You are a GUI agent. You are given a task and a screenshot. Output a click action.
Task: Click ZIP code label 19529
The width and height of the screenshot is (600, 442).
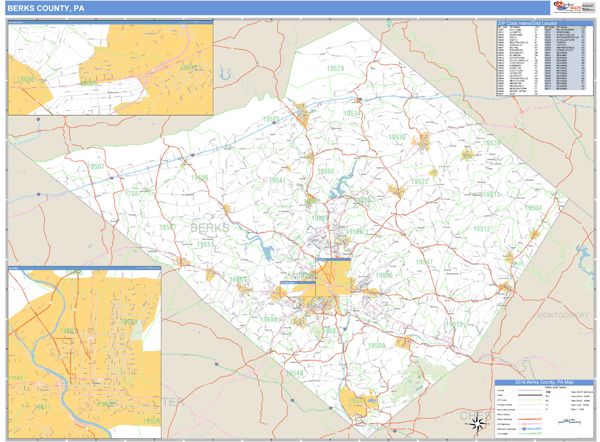coord(335,68)
